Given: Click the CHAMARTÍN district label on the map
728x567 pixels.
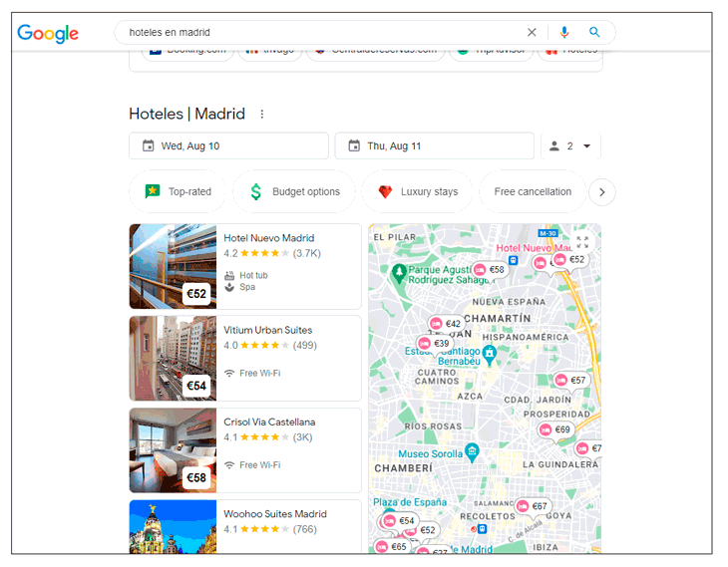Looking at the screenshot, I should [498, 318].
